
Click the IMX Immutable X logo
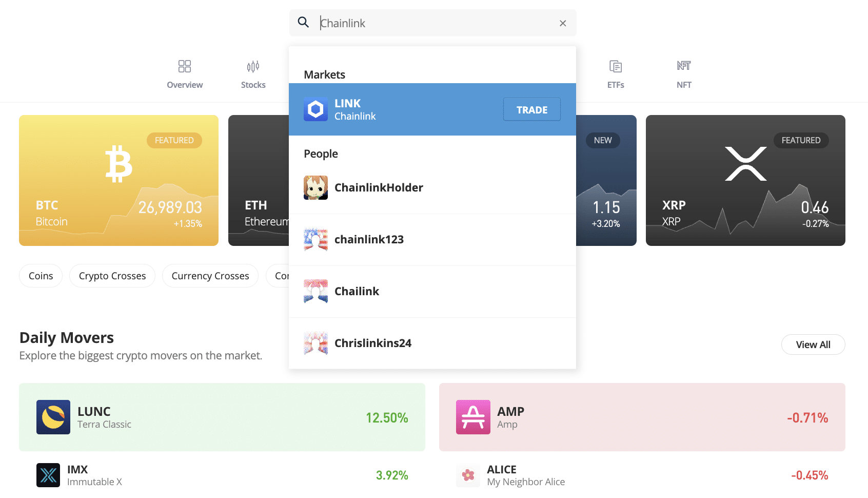pos(48,475)
